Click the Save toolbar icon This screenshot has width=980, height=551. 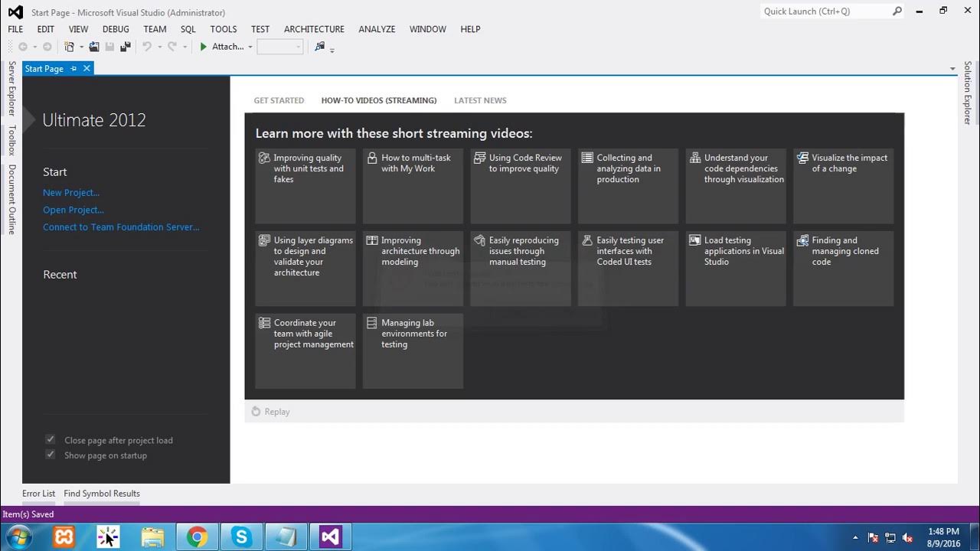coord(109,47)
